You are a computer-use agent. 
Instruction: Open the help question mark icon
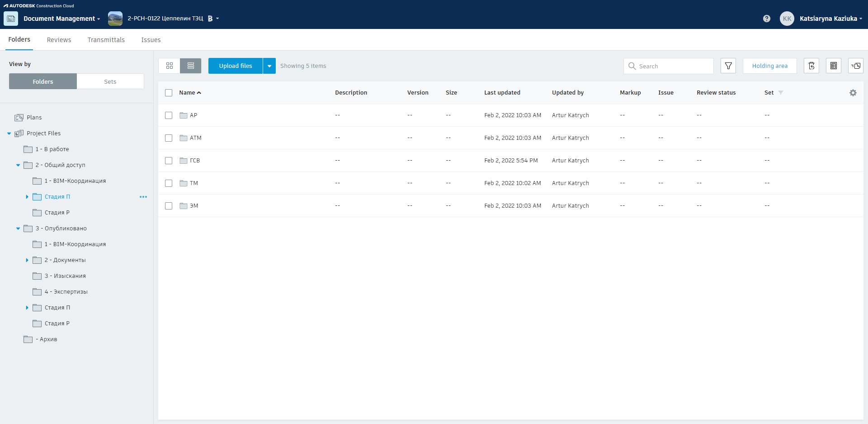(x=767, y=19)
